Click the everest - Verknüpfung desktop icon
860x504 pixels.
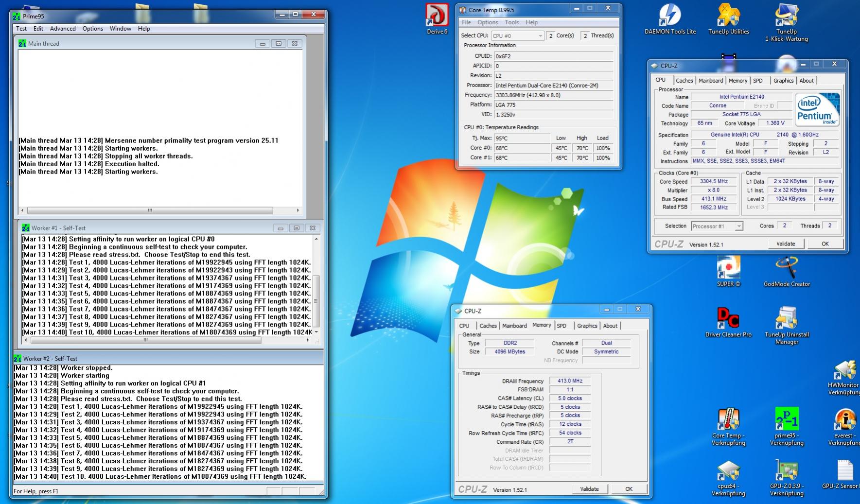(844, 427)
